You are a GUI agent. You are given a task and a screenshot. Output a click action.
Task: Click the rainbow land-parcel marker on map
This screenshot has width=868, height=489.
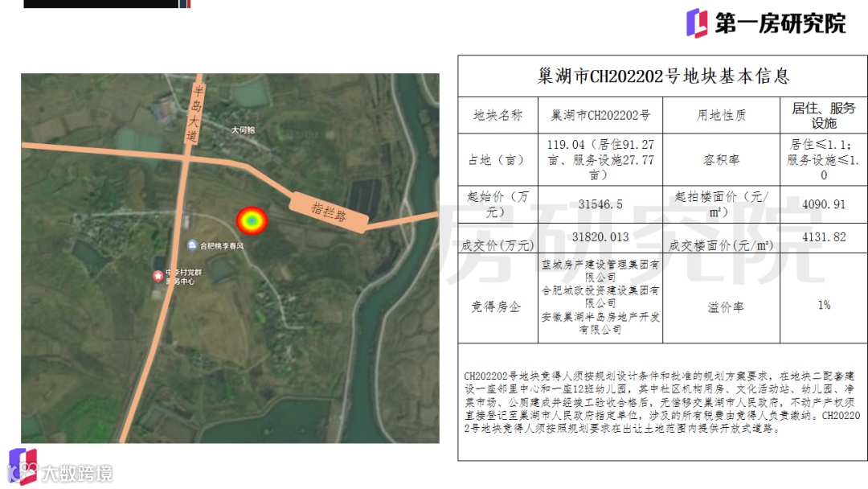(x=252, y=220)
